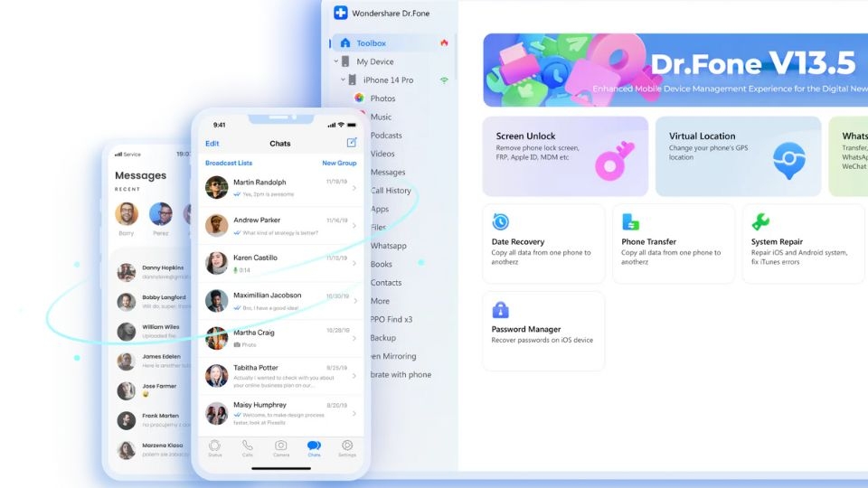Open Martin Randolph chat chevron

(x=354, y=188)
